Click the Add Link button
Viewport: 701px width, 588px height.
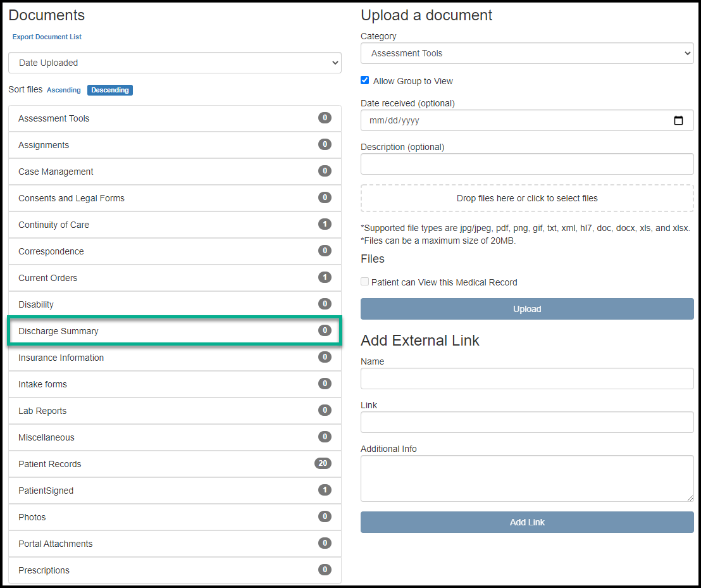pos(527,522)
